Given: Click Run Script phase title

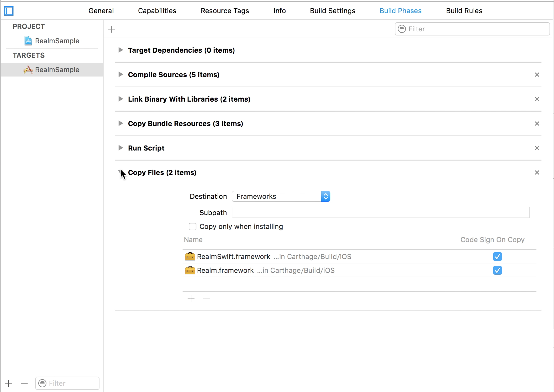Looking at the screenshot, I should 146,148.
